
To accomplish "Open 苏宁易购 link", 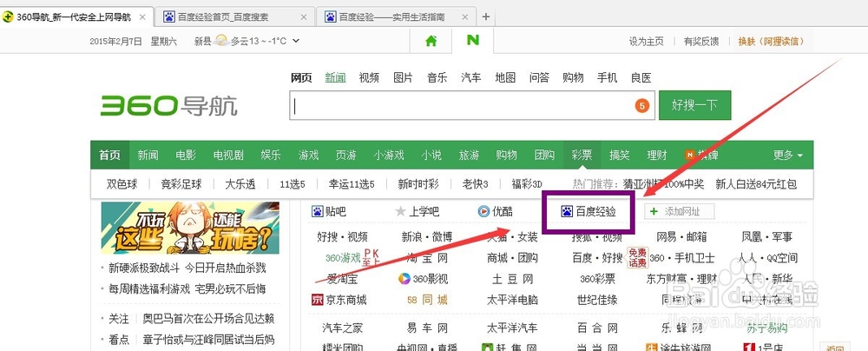I will click(x=767, y=328).
